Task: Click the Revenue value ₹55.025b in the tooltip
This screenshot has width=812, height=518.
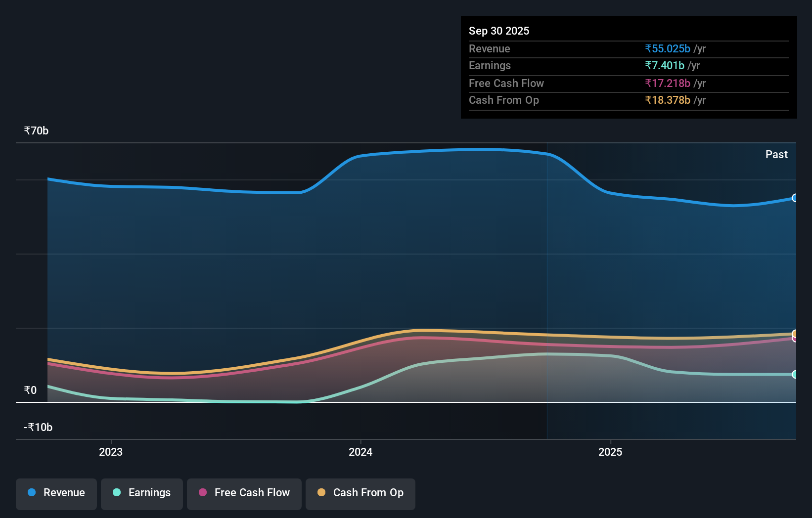Action: tap(667, 48)
